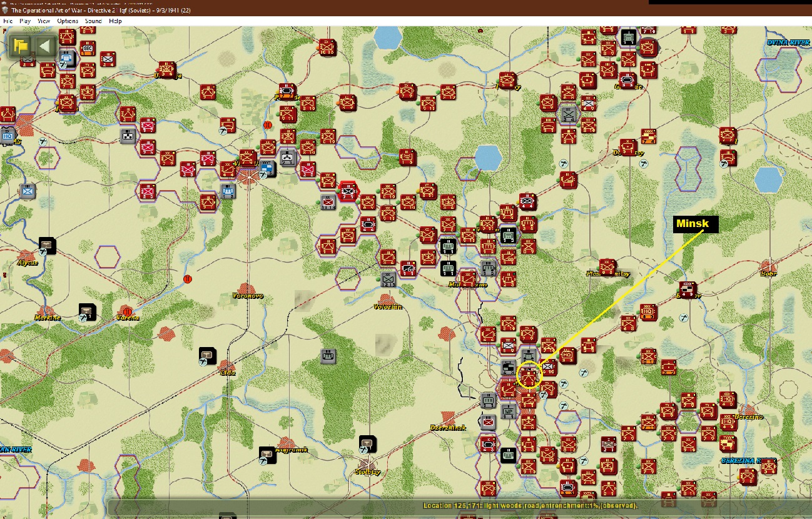This screenshot has height=519, width=812.
Task: Select the lone gray unit between Lida and Dzerzhinsk
Action: coord(329,356)
